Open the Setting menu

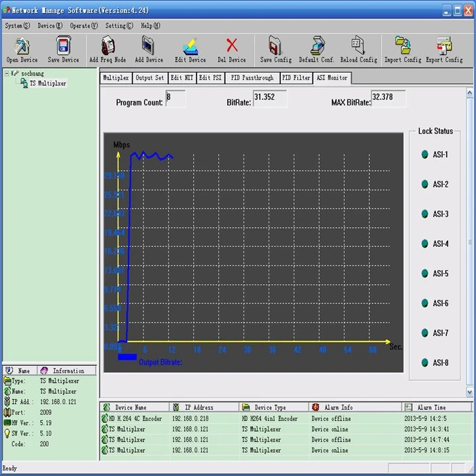(119, 26)
